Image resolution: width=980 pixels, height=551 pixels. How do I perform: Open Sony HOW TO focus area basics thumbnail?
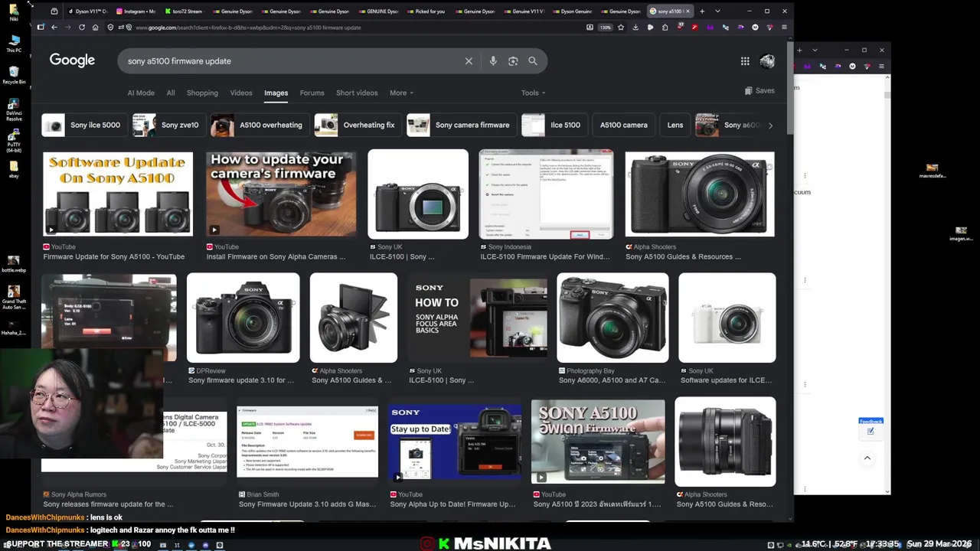[478, 317]
